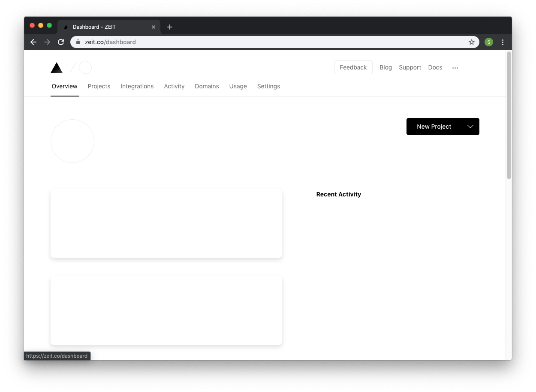
Task: Open the Blog link
Action: tap(386, 67)
